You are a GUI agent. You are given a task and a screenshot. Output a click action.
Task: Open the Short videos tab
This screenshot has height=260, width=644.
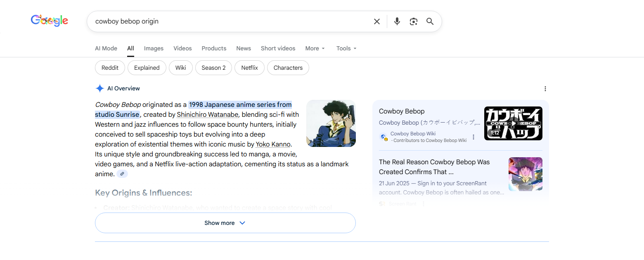(278, 48)
